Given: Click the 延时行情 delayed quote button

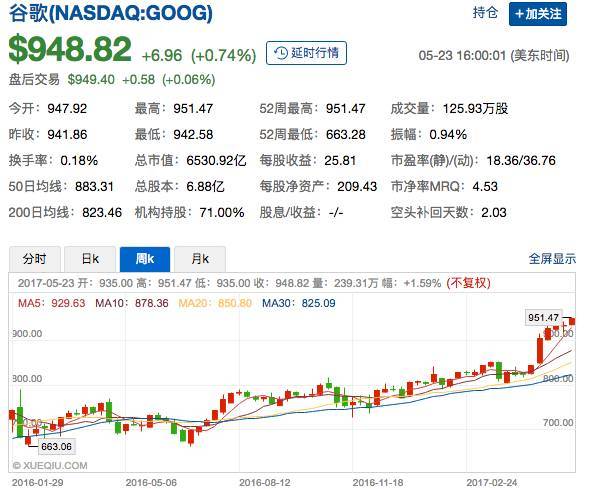Looking at the screenshot, I should click(x=306, y=53).
